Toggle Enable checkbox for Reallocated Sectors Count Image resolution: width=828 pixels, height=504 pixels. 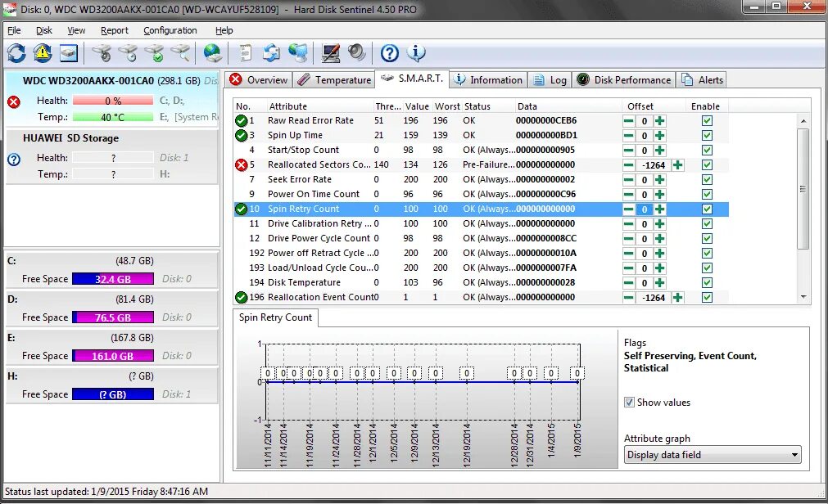707,165
